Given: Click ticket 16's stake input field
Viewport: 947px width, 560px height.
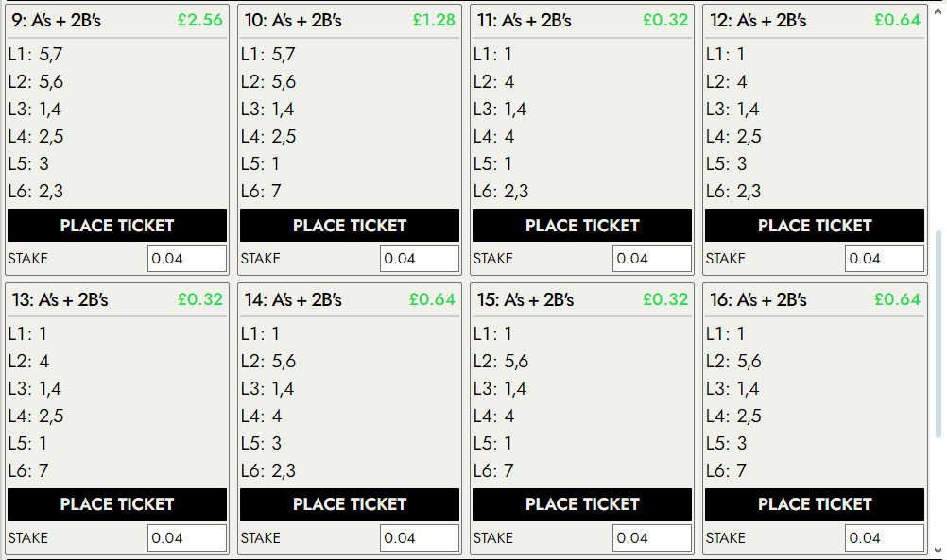Looking at the screenshot, I should (x=885, y=538).
